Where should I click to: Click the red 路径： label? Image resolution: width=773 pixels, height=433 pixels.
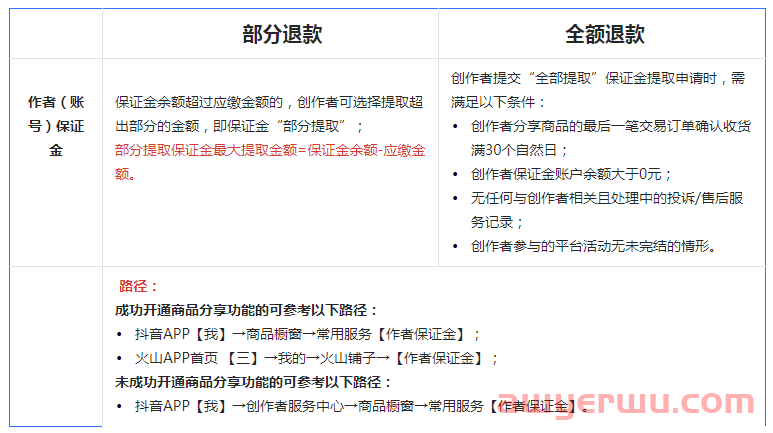pos(139,286)
